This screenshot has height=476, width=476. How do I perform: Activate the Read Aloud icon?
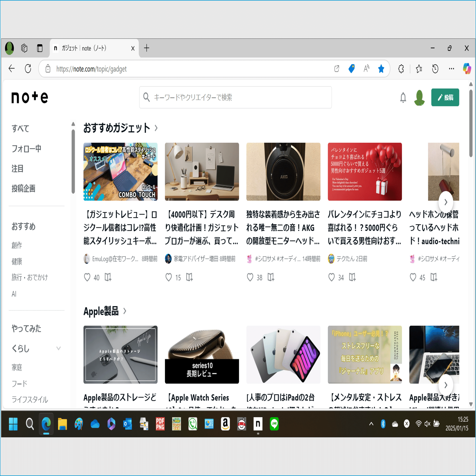366,69
